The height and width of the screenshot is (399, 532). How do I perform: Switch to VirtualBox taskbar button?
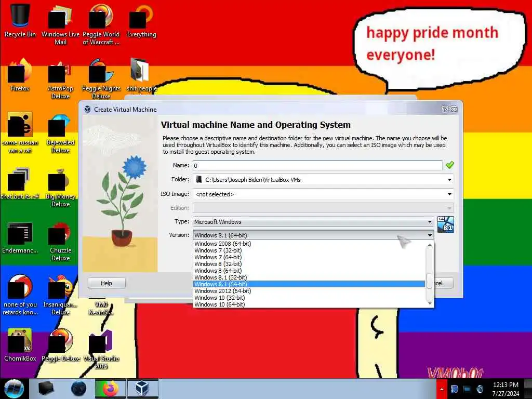(142, 389)
